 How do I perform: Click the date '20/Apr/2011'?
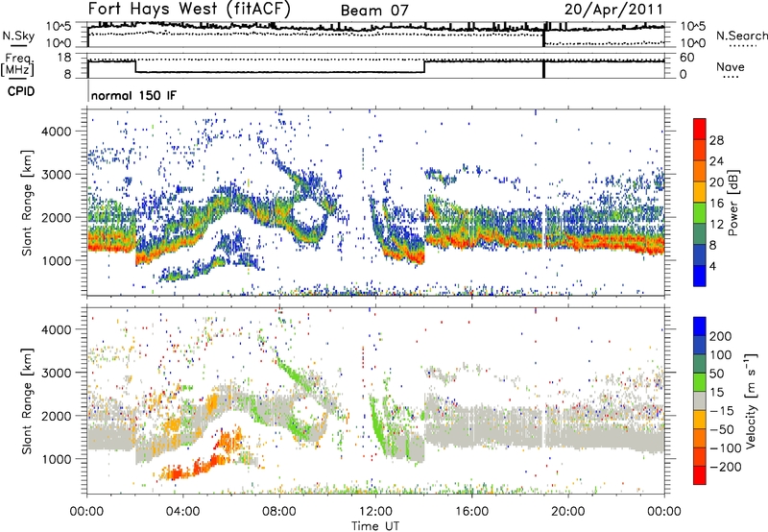613,10
